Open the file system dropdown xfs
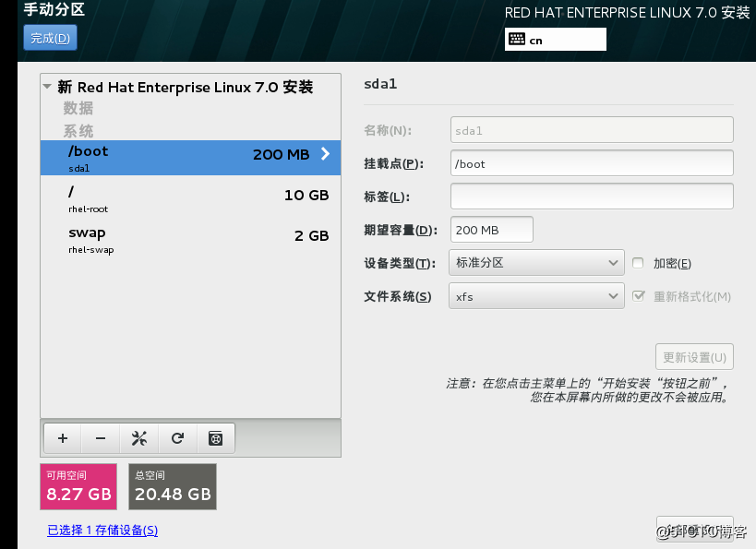This screenshot has width=756, height=549. [536, 296]
